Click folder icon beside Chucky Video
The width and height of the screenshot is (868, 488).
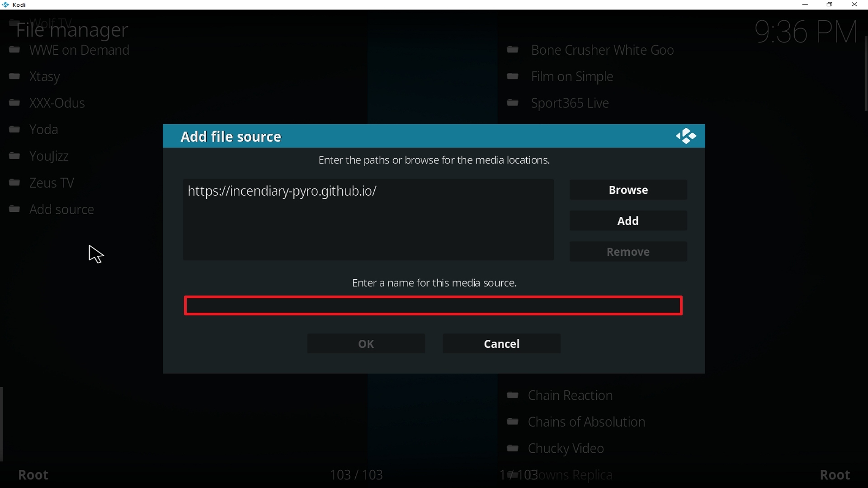pyautogui.click(x=513, y=449)
